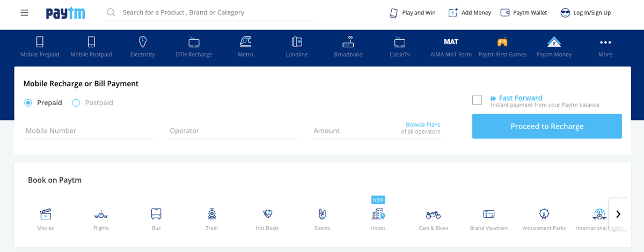Click the Browse Plans link
The height and width of the screenshot is (252, 644).
tap(423, 125)
